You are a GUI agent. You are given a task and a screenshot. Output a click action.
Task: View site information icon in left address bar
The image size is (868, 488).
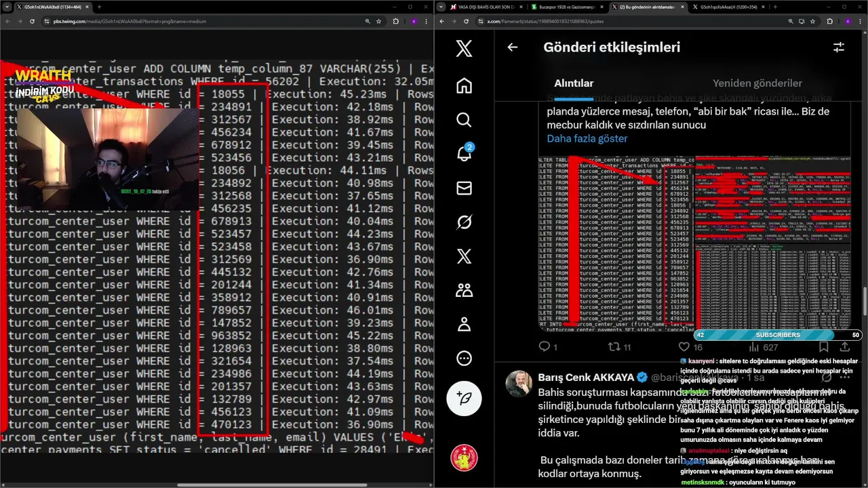click(x=46, y=21)
